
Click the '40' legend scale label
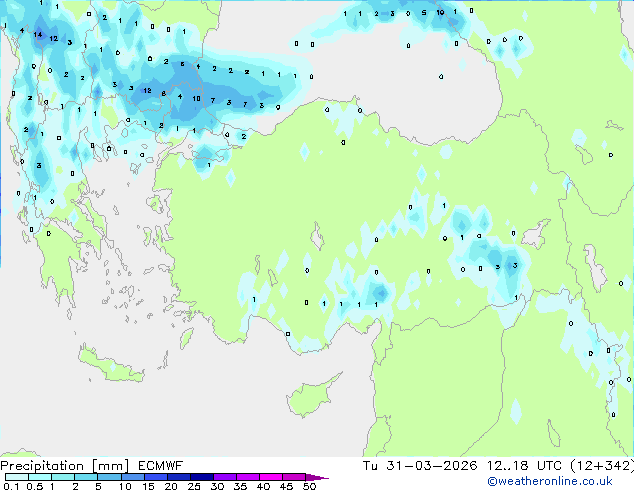(263, 486)
